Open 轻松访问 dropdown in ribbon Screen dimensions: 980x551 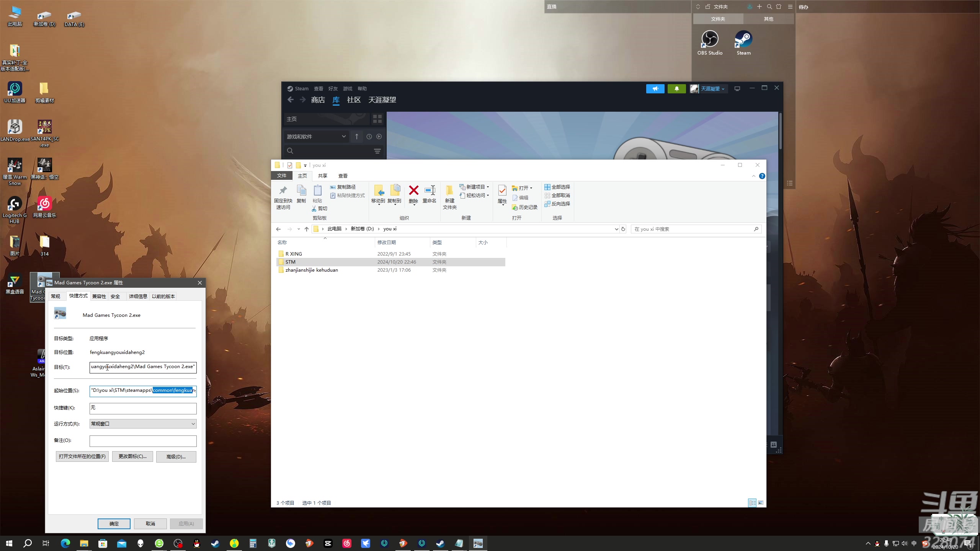pos(474,195)
